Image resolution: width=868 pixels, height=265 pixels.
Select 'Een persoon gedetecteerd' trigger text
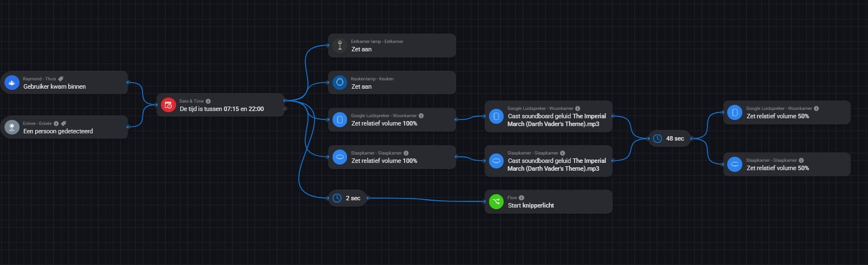(x=58, y=131)
